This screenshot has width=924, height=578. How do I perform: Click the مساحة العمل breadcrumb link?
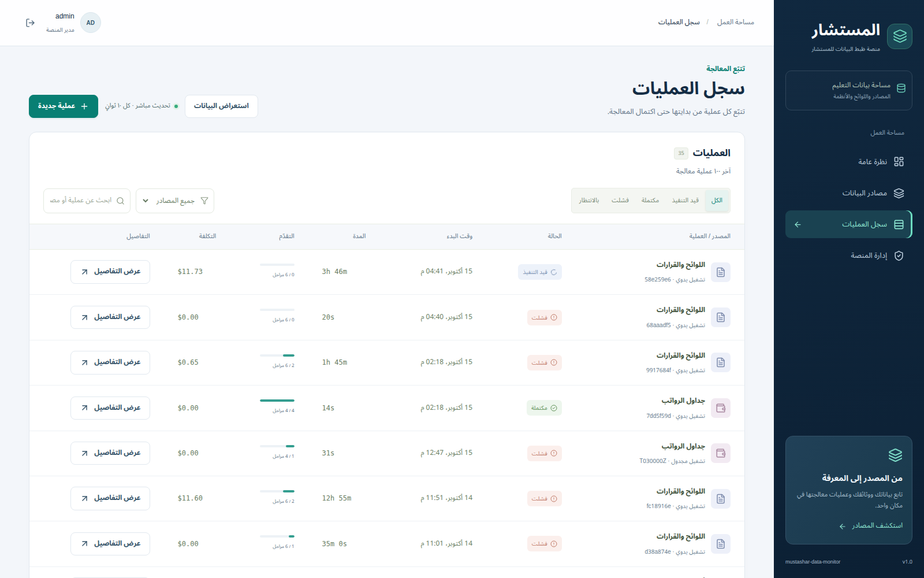pyautogui.click(x=735, y=22)
